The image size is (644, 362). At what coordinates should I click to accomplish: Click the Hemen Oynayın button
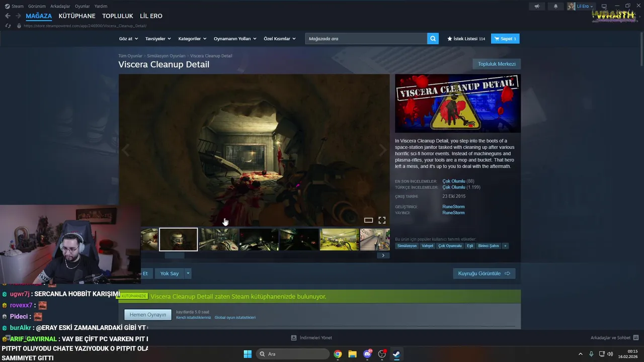point(148,315)
